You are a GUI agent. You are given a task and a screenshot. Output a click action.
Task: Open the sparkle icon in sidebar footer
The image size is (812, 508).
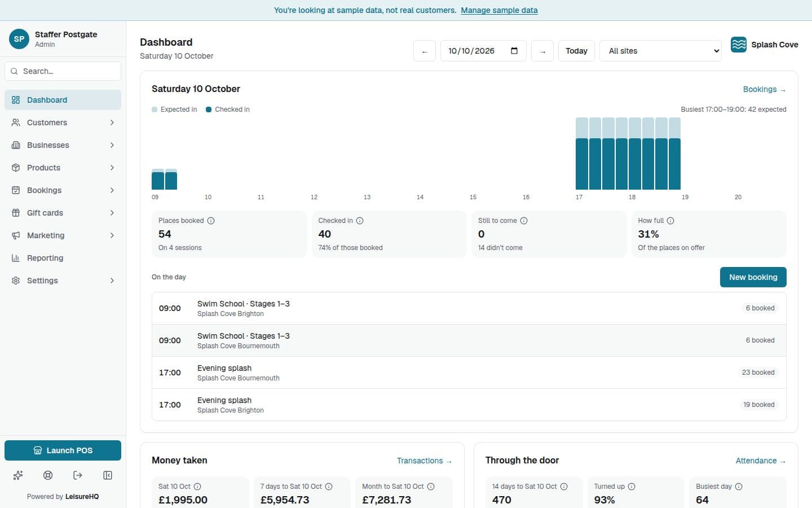tap(18, 475)
